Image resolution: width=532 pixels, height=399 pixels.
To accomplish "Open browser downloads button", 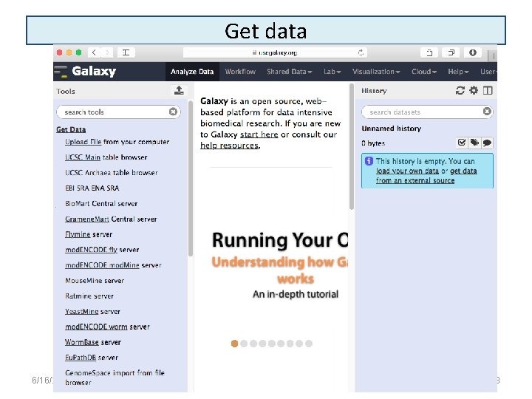I will click(473, 52).
